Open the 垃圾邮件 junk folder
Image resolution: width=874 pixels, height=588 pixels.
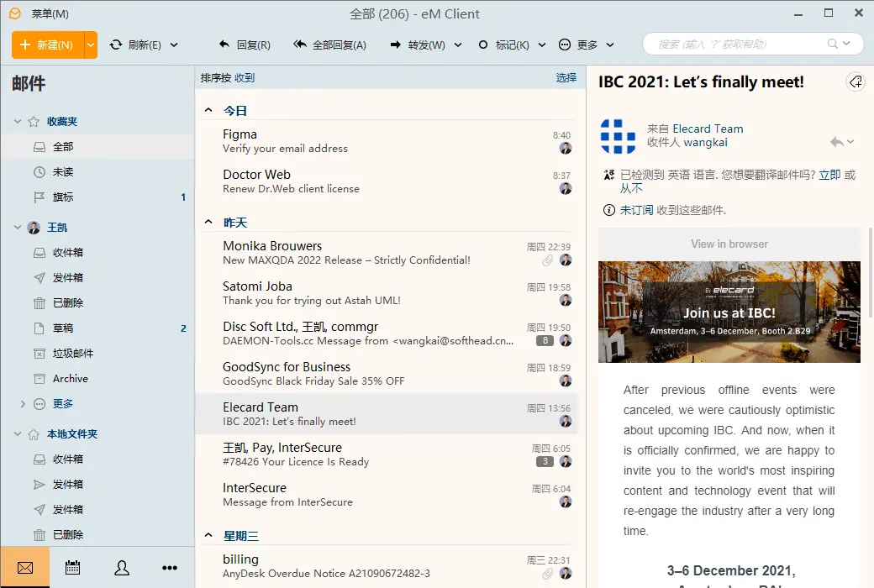coord(97,354)
